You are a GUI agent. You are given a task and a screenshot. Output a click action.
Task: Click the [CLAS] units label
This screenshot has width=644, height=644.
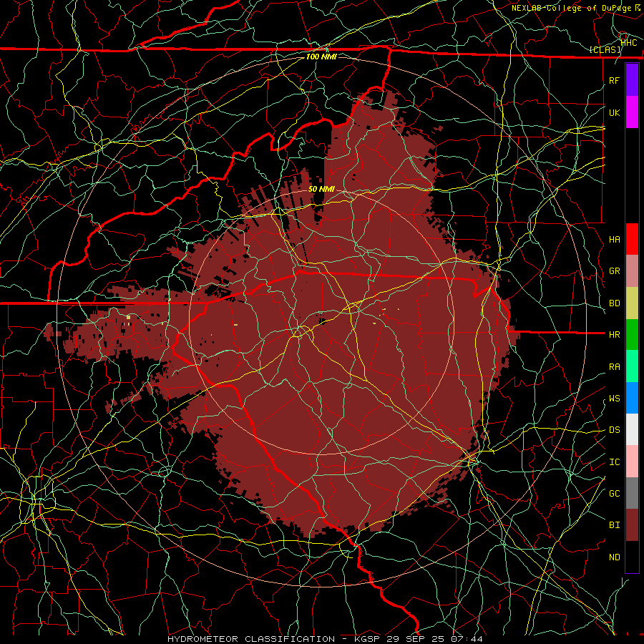[x=605, y=50]
